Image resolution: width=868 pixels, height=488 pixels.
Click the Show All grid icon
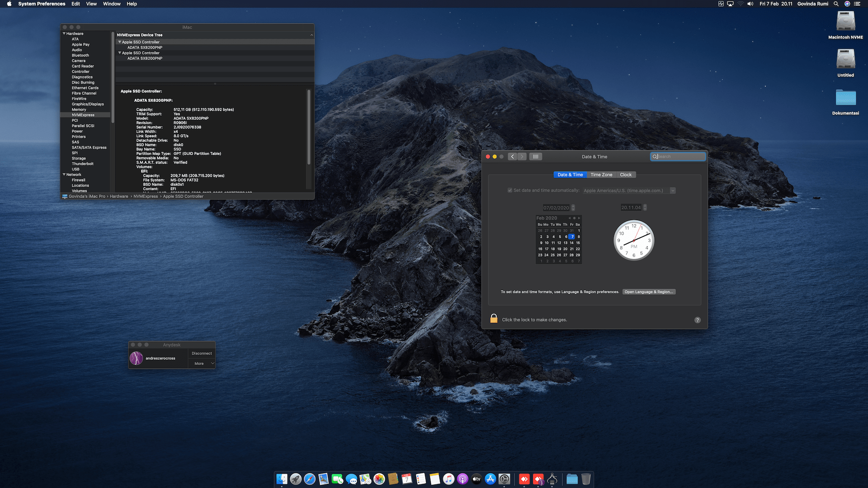[536, 156]
